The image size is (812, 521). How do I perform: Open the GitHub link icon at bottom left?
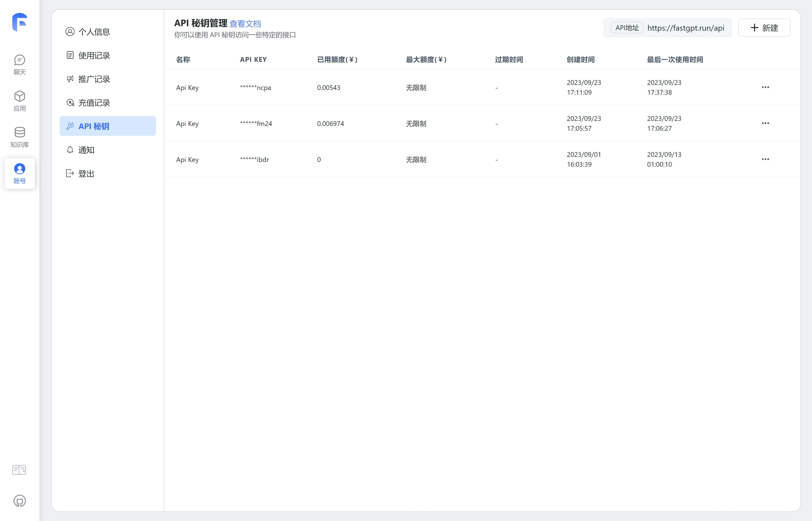[20, 501]
